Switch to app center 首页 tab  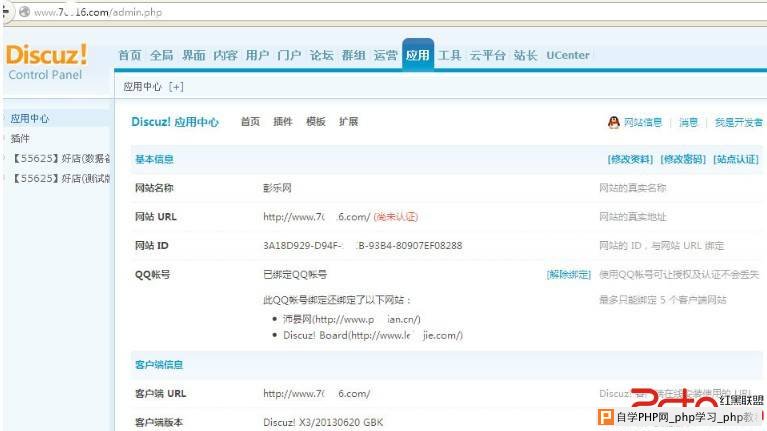250,121
